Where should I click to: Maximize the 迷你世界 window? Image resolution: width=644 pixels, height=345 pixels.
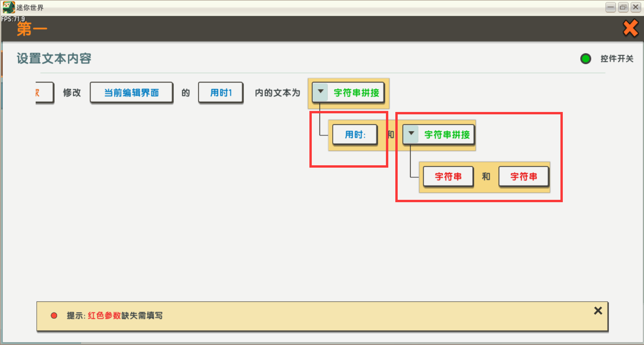[623, 7]
